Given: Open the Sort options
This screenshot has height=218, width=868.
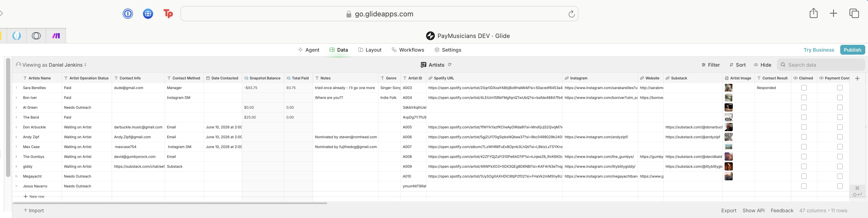Looking at the screenshot, I should click(737, 65).
